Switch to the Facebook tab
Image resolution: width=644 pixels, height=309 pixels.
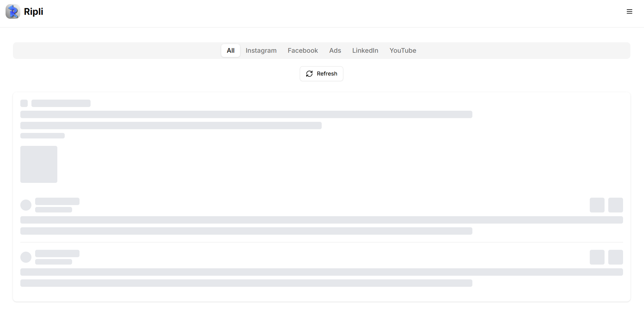click(303, 50)
